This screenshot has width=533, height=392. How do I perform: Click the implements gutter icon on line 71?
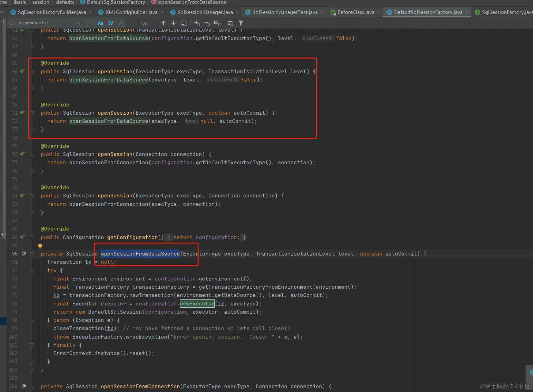[x=22, y=113]
